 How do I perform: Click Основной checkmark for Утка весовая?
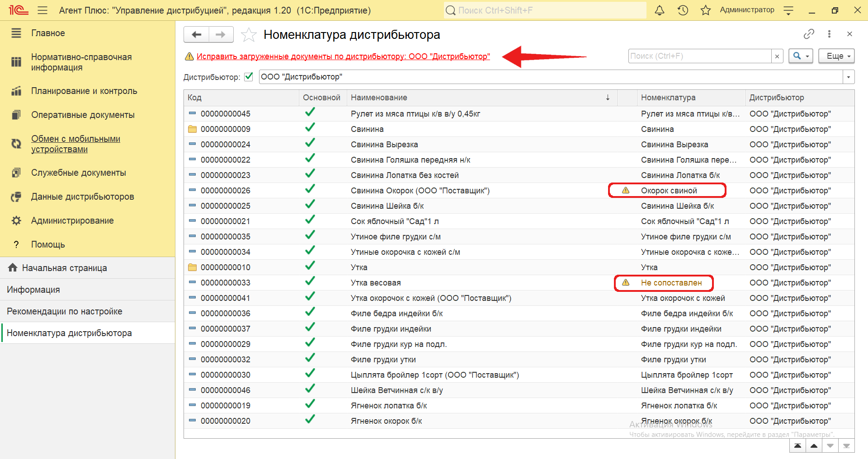click(x=310, y=281)
